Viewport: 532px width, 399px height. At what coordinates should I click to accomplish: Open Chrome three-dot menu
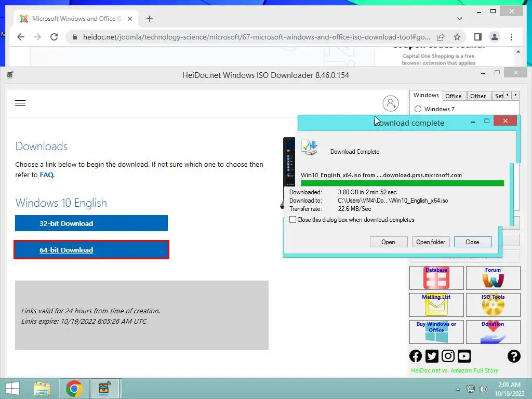point(511,37)
